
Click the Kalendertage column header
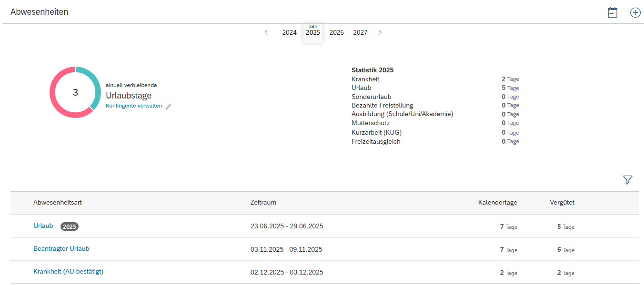pyautogui.click(x=497, y=203)
